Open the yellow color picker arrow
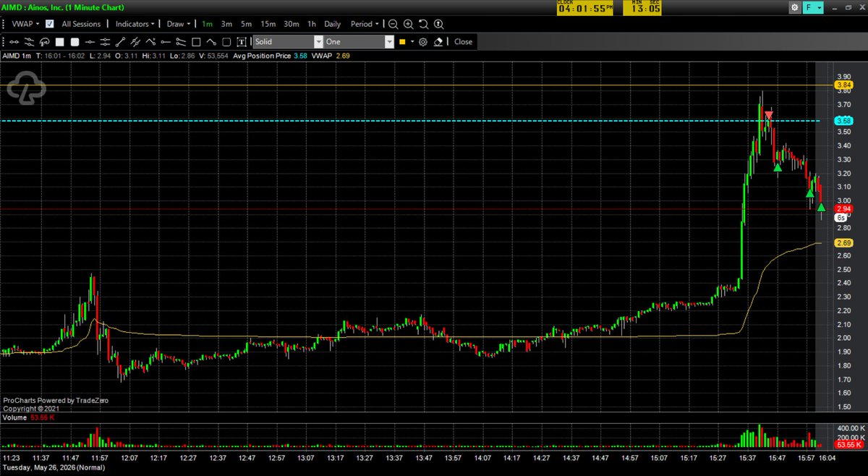The image size is (868, 476). (412, 42)
